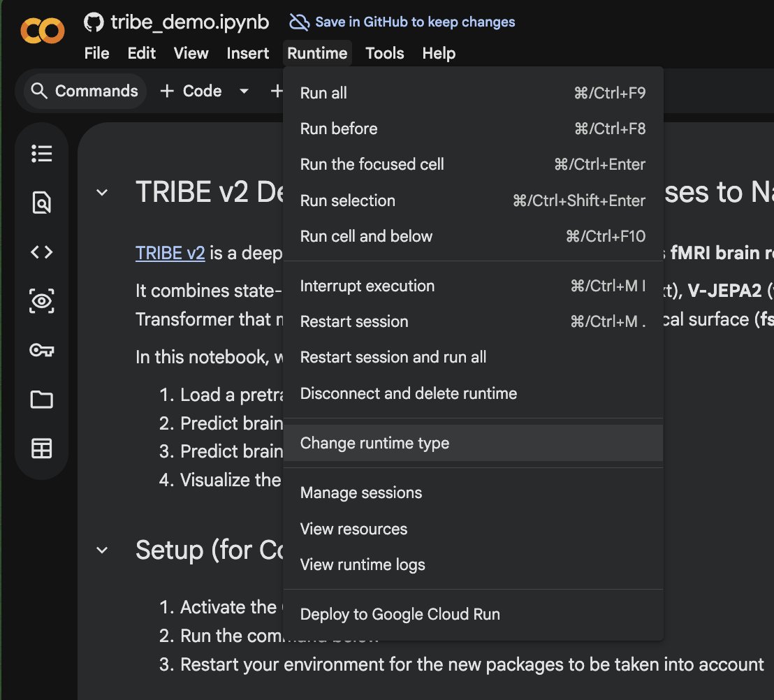This screenshot has width=774, height=700.
Task: Open the Data table sidebar icon
Action: tap(42, 449)
